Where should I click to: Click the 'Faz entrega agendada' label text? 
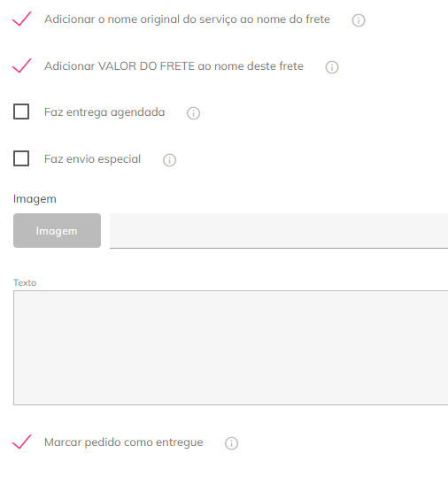pos(104,112)
